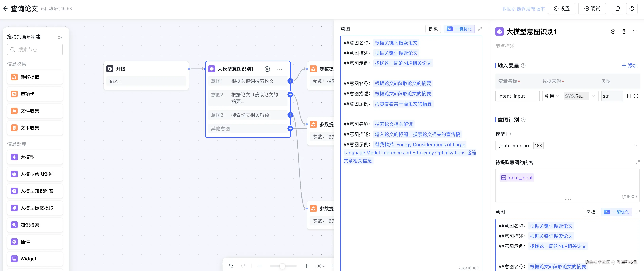This screenshot has width=644, height=271.
Task: Remove the intent_input variable with the minus icon
Action: [636, 96]
